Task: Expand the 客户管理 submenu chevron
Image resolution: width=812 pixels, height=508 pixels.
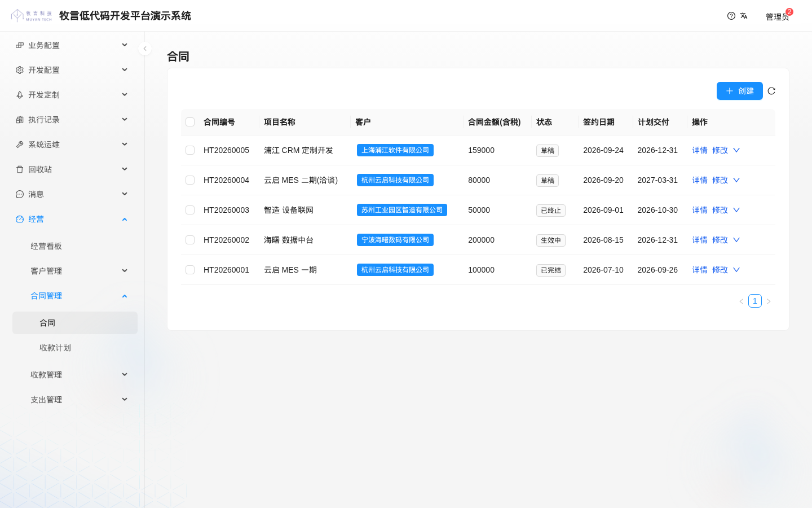Action: [x=125, y=271]
